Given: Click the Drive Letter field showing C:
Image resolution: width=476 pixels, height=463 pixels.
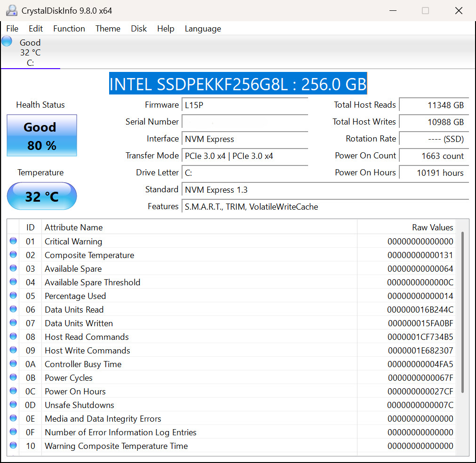Looking at the screenshot, I should (x=245, y=173).
